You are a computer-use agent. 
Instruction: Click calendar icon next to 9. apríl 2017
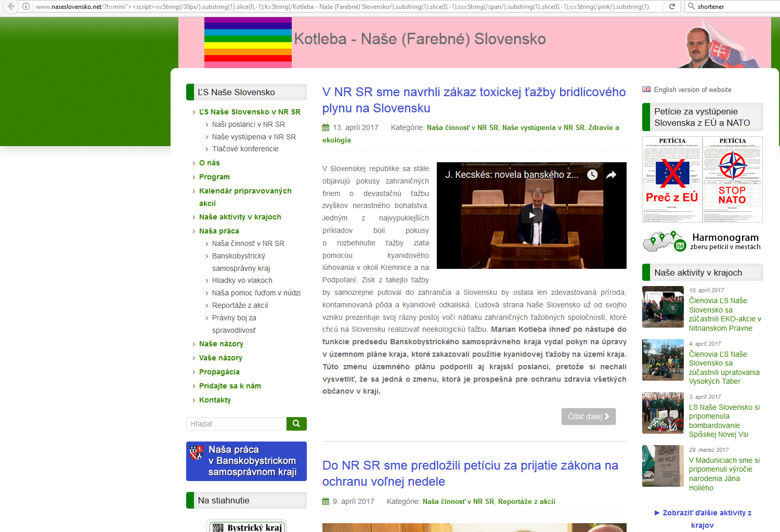[326, 501]
